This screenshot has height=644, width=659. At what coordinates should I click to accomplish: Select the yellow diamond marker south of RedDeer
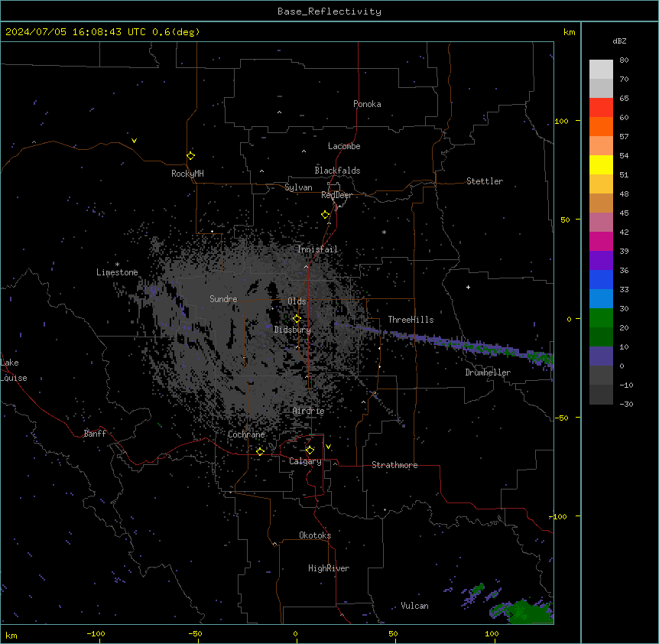point(326,215)
